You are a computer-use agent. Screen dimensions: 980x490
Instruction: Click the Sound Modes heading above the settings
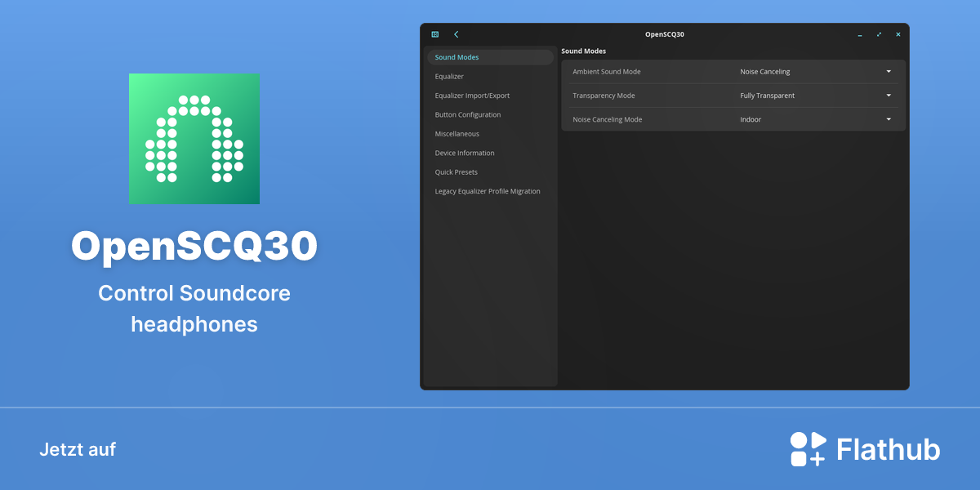(x=583, y=51)
